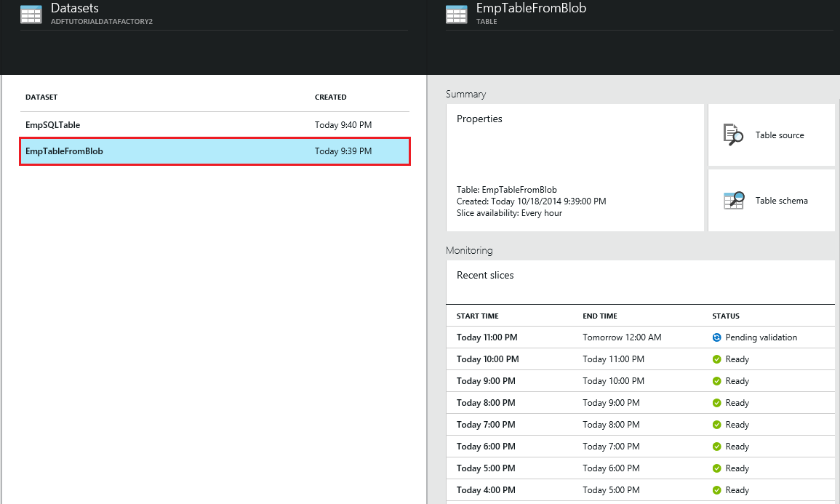The image size is (840, 504).
Task: Open the Table schema tile
Action: [x=772, y=201]
